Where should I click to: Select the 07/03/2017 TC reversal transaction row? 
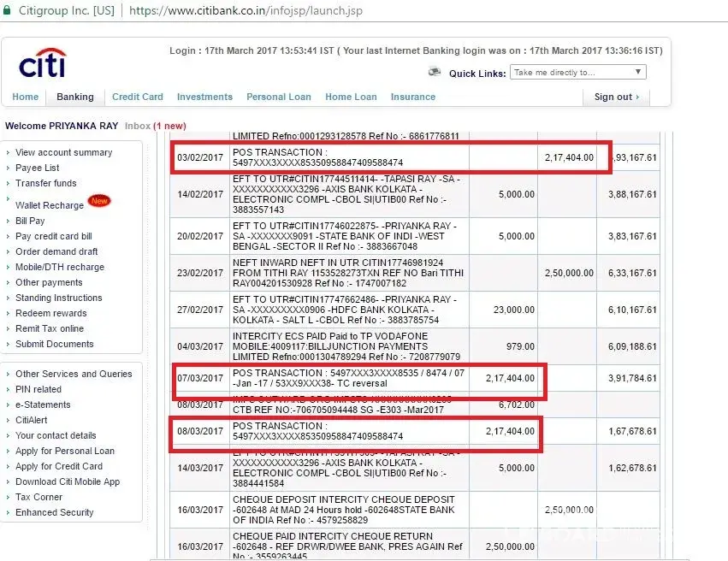tap(350, 378)
